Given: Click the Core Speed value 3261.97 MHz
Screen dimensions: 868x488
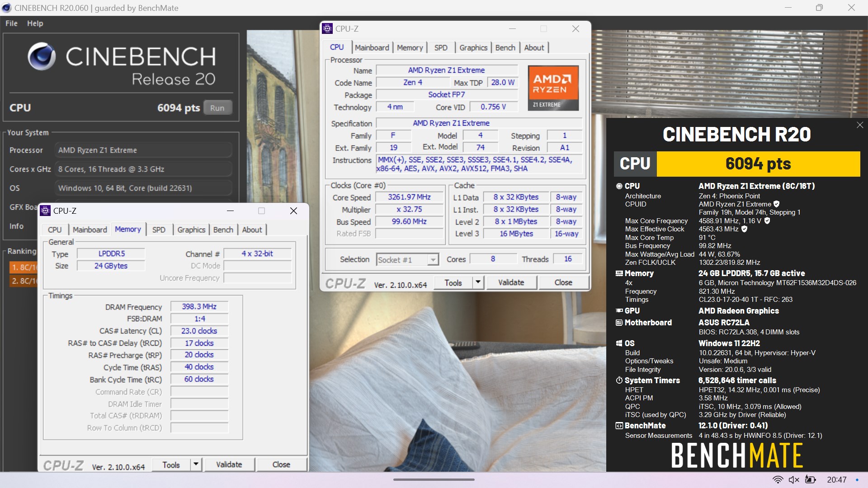Looking at the screenshot, I should [409, 197].
